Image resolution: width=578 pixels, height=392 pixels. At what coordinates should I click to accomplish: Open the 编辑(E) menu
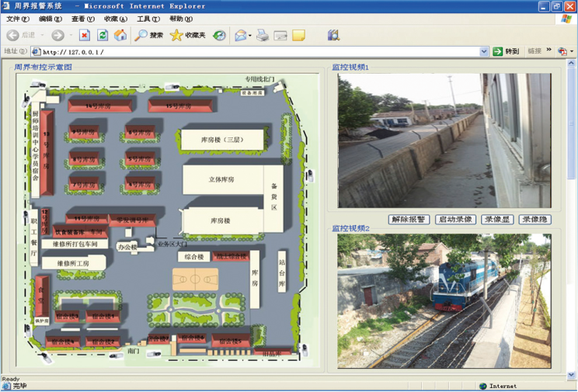pyautogui.click(x=50, y=19)
